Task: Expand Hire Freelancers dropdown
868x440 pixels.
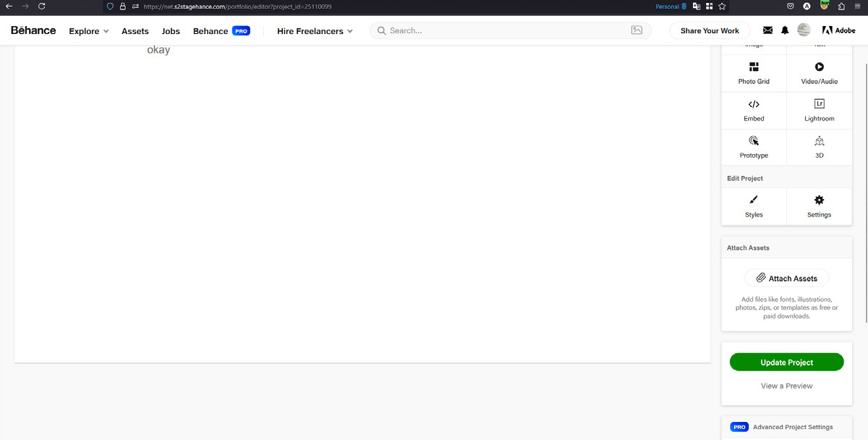Action: 315,31
